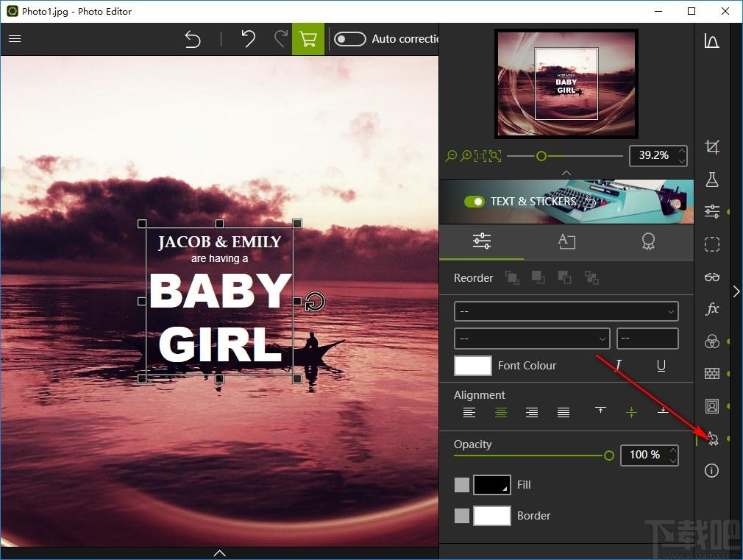Image resolution: width=743 pixels, height=560 pixels.
Task: Open the white Border colour swatch
Action: point(492,515)
